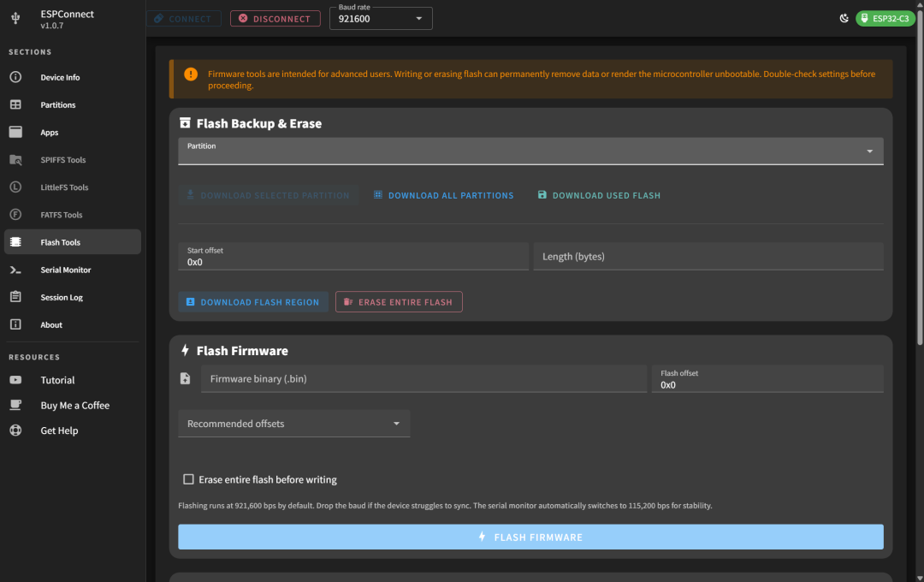Click the Session Log clipboard icon
This screenshot has height=582, width=924.
pos(15,297)
